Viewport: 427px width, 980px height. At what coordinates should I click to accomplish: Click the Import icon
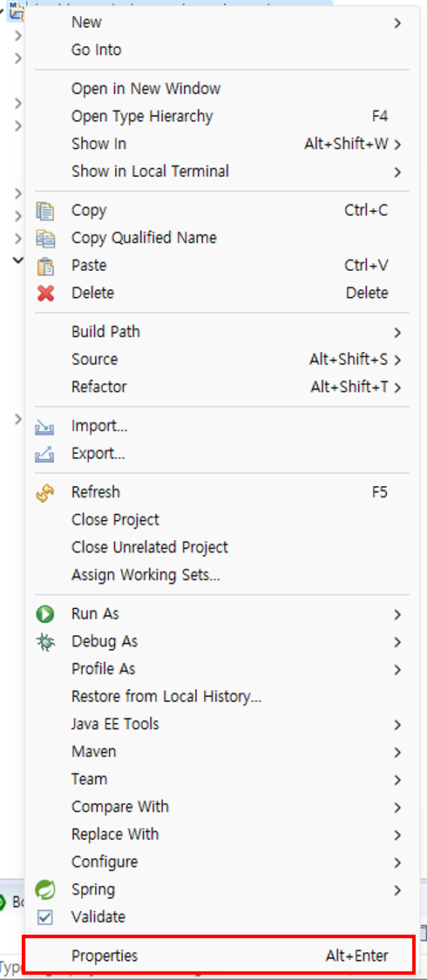tap(45, 427)
